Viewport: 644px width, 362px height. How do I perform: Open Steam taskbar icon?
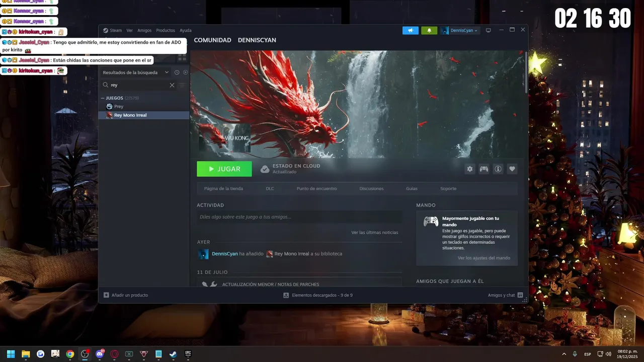coord(173,354)
